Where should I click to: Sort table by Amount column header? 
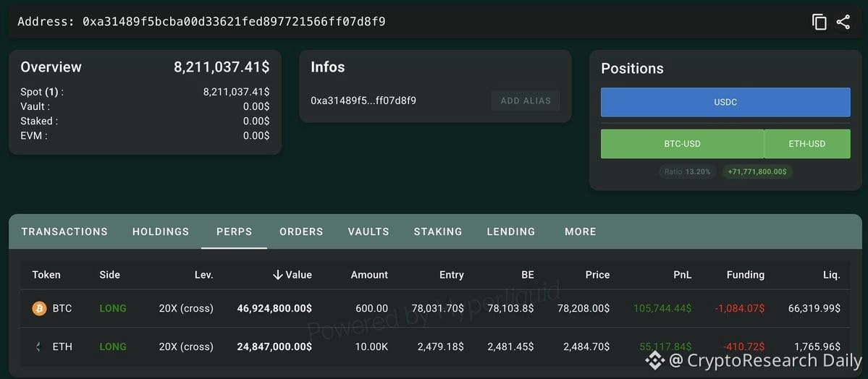(x=369, y=275)
